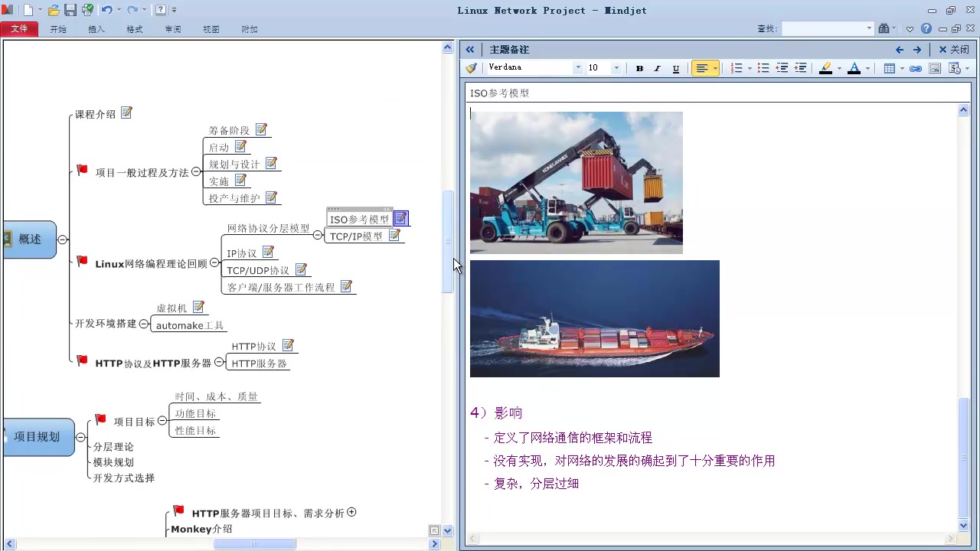
Task: Collapse the Linux网络编程理论回顾 branch
Action: coord(214,263)
